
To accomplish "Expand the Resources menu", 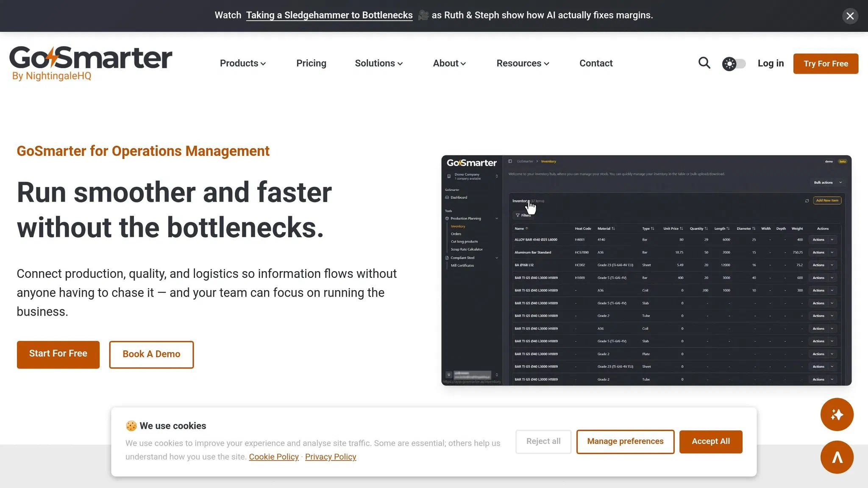I will [x=523, y=63].
